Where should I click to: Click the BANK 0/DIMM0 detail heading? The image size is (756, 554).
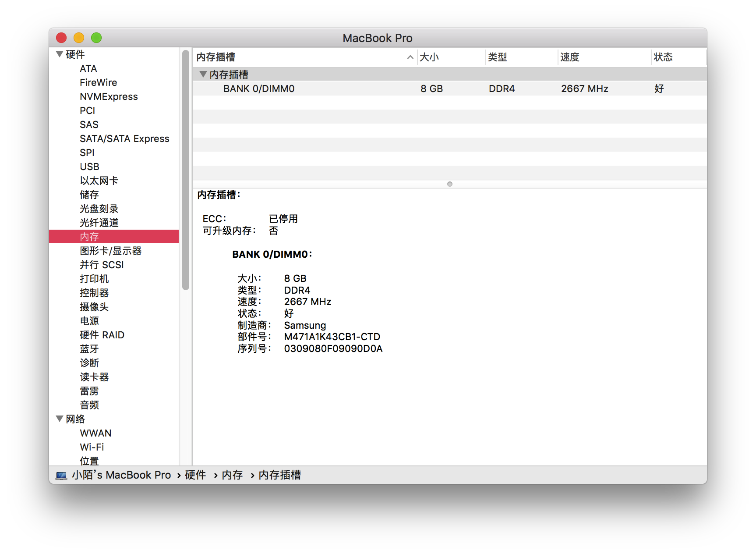(272, 254)
